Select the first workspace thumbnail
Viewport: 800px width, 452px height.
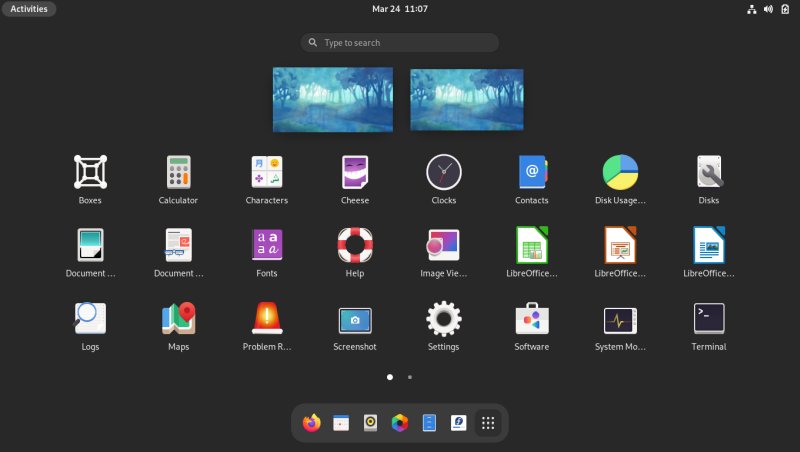(333, 99)
